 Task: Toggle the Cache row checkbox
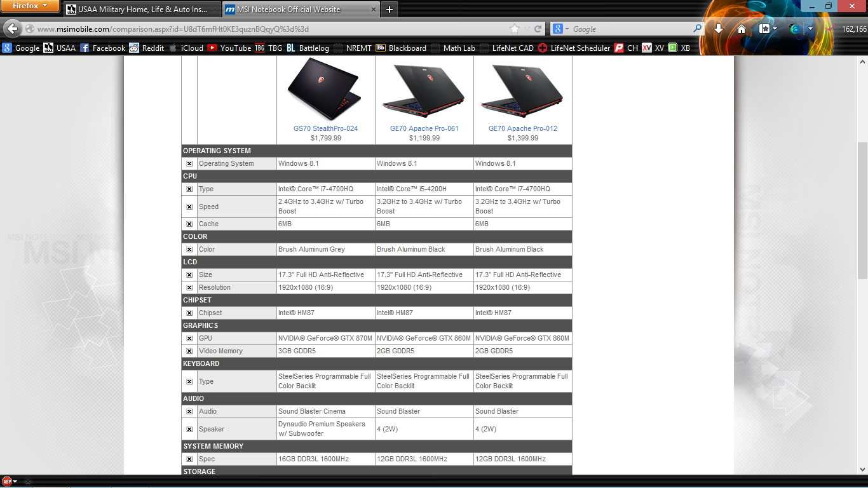tap(189, 224)
